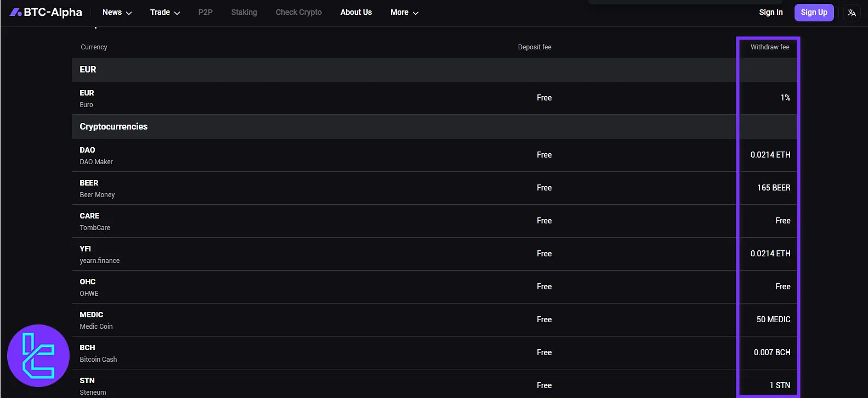Expand the News dropdown menu

pyautogui.click(x=117, y=12)
